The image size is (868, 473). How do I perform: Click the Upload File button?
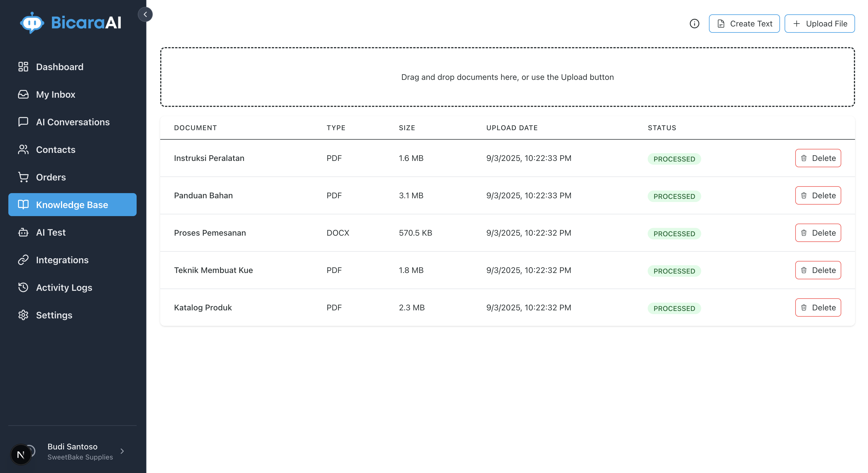coord(820,24)
